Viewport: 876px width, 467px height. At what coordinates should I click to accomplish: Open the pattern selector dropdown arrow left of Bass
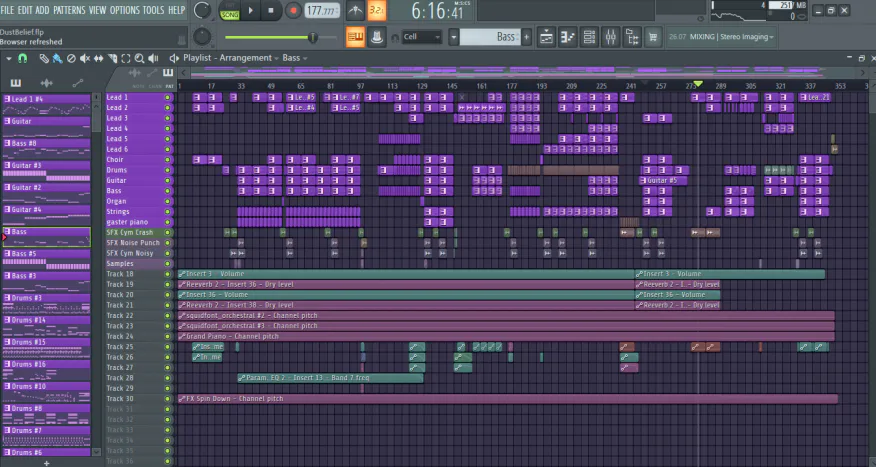(454, 37)
